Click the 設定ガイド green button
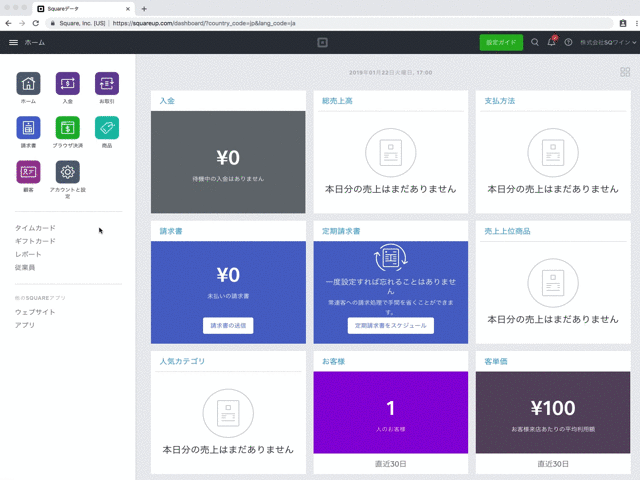This screenshot has width=640, height=480. pyautogui.click(x=500, y=43)
